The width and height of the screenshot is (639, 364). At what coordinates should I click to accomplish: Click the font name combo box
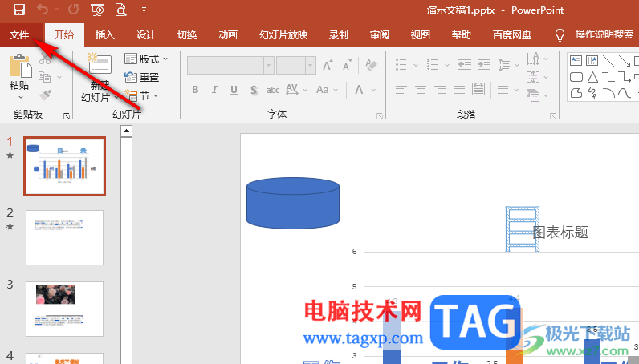point(230,65)
